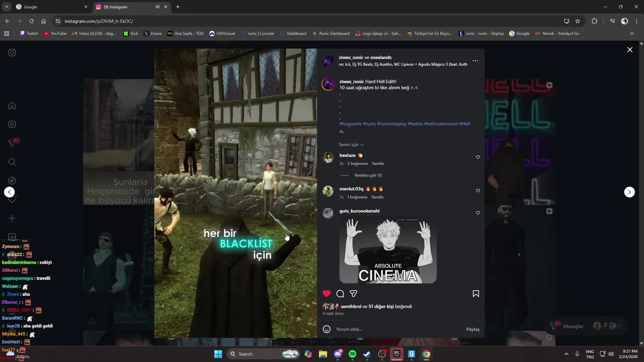The image size is (644, 362).
Task: Click the Create plus icon in sidebar
Action: coord(12,218)
